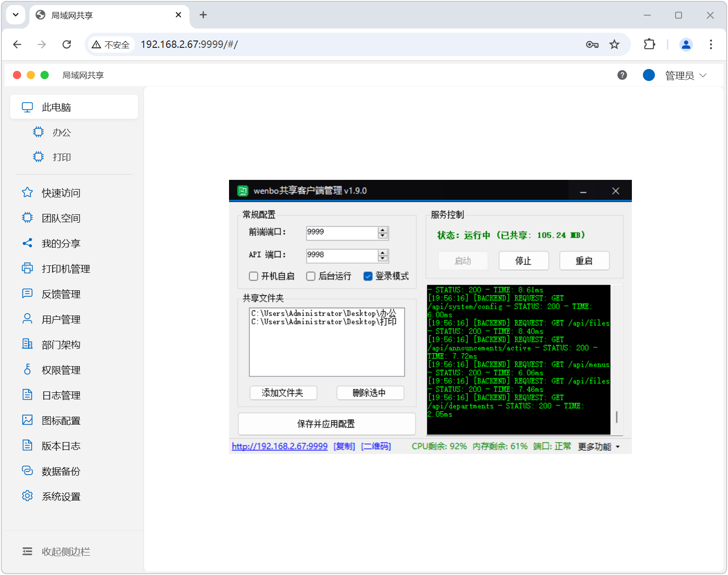Click the key icon for 权限管理

click(x=28, y=369)
